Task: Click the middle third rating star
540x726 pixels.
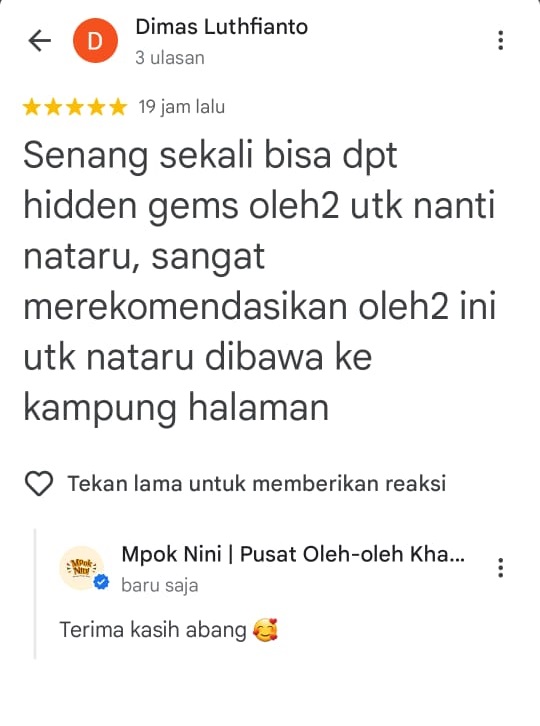Action: pos(75,107)
